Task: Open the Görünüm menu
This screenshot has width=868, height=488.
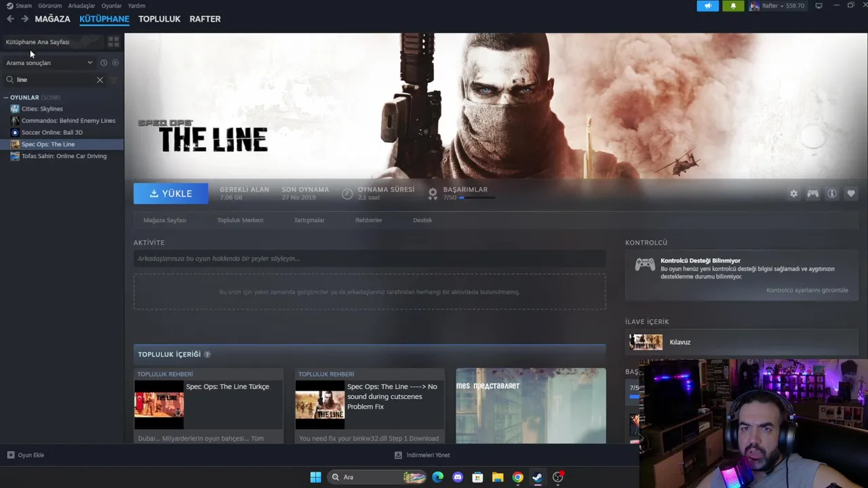Action: 50,5
